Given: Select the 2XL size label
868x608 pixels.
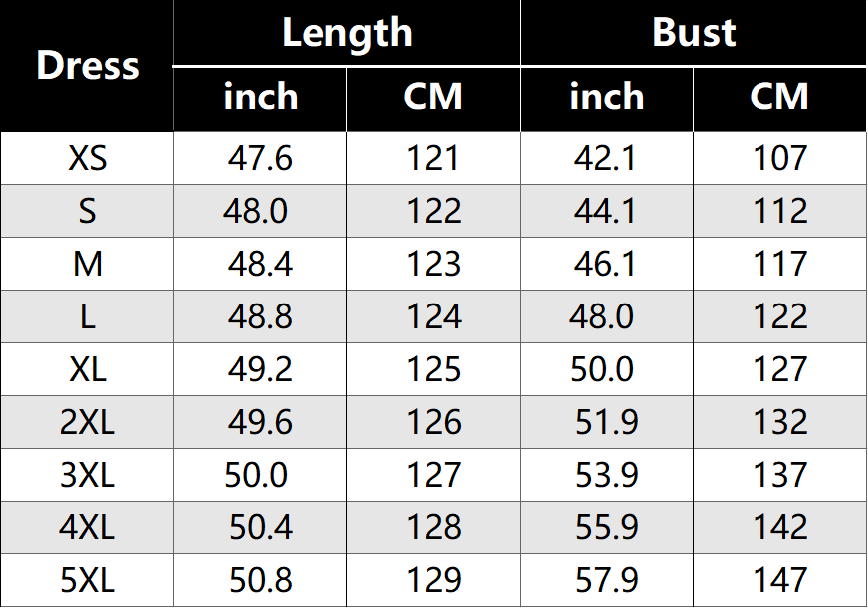Looking at the screenshot, I should click(88, 422).
